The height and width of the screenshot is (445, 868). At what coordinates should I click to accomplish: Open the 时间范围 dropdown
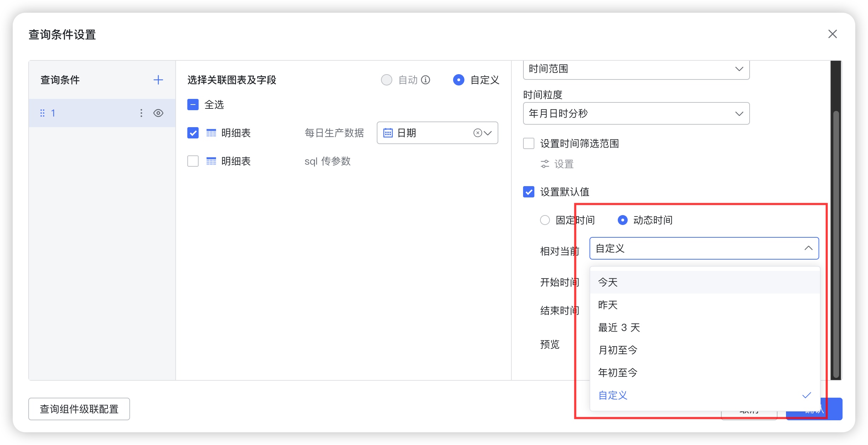[636, 70]
